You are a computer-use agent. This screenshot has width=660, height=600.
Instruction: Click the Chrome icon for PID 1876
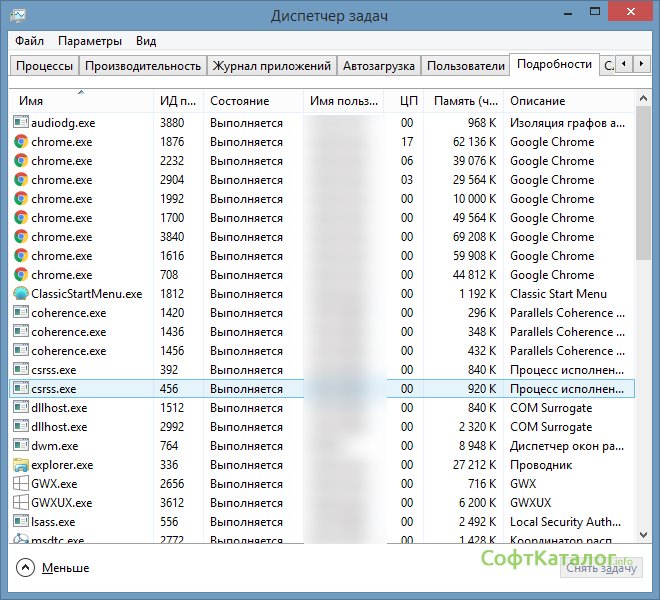tap(21, 142)
